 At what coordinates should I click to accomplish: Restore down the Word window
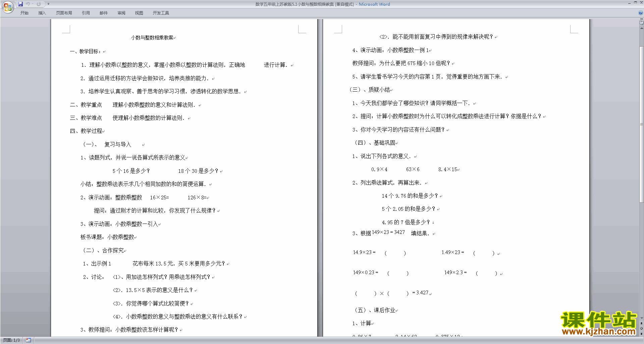[635, 3]
